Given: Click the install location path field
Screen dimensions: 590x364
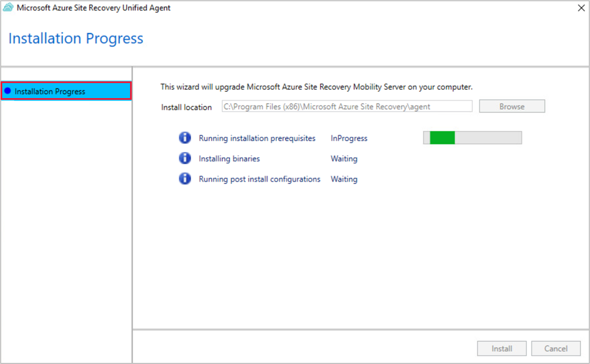Looking at the screenshot, I should [347, 106].
